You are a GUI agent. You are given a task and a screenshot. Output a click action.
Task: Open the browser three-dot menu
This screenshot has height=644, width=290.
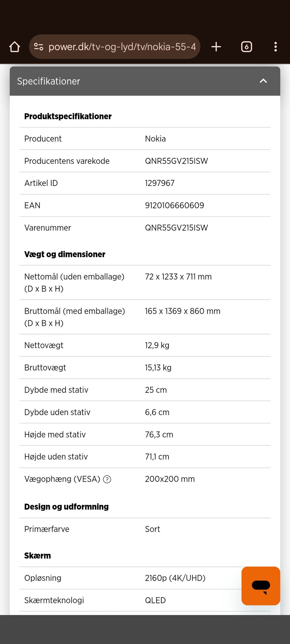(275, 47)
